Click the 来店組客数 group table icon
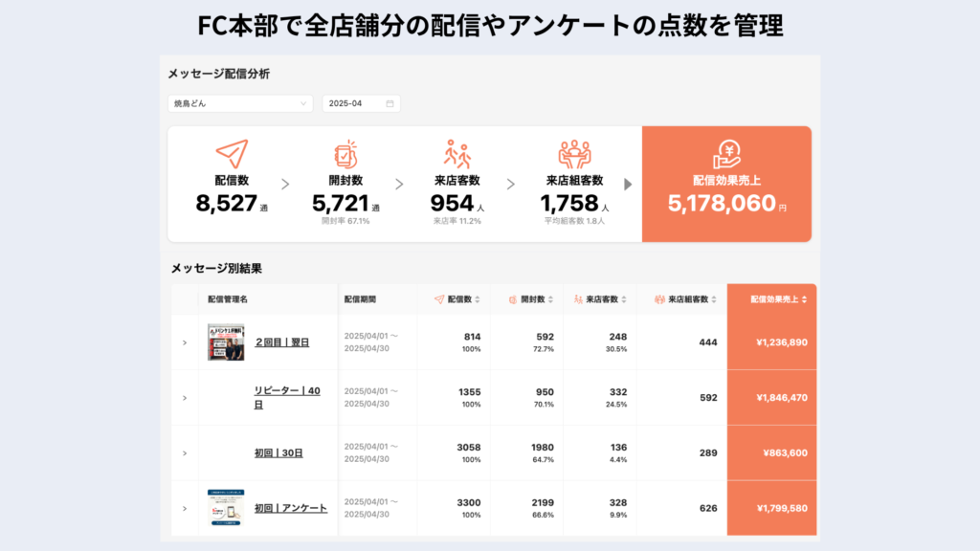The height and width of the screenshot is (551, 980). click(x=574, y=154)
